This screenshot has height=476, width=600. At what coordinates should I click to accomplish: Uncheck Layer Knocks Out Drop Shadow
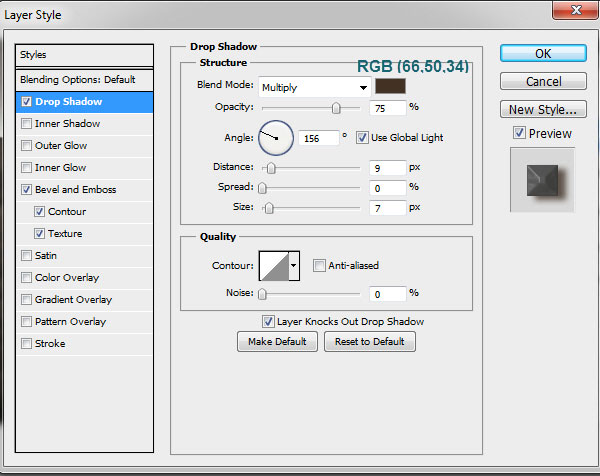[x=268, y=321]
